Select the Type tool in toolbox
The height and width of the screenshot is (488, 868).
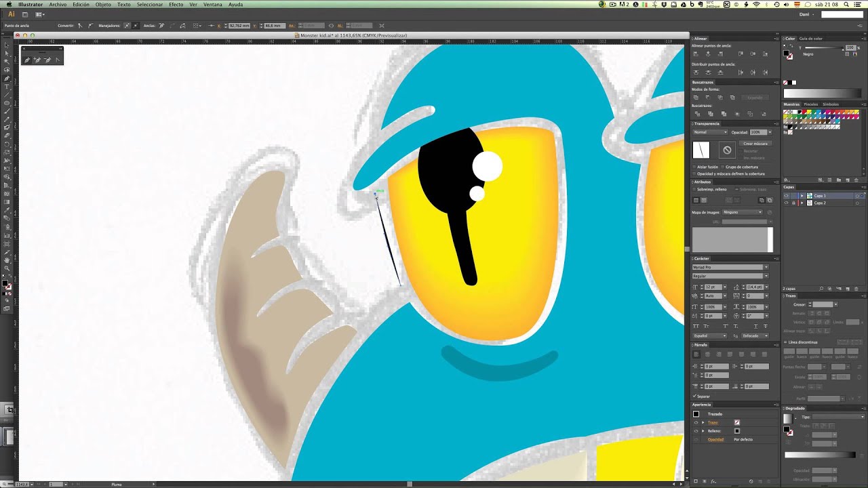tap(7, 87)
